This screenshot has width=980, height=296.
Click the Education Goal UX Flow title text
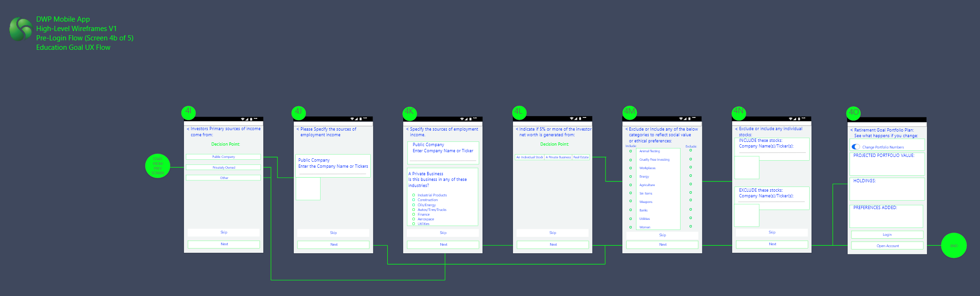coord(73,47)
